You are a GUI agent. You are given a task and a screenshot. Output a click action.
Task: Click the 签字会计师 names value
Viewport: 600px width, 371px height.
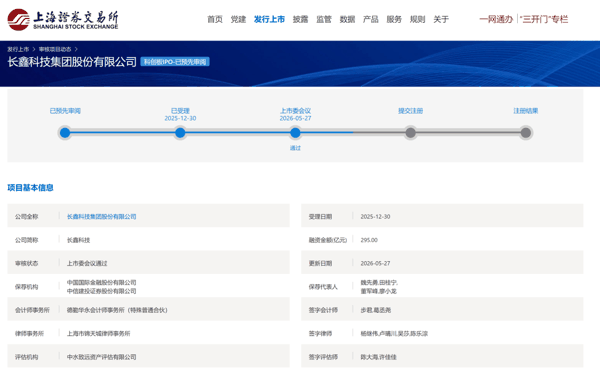point(375,310)
